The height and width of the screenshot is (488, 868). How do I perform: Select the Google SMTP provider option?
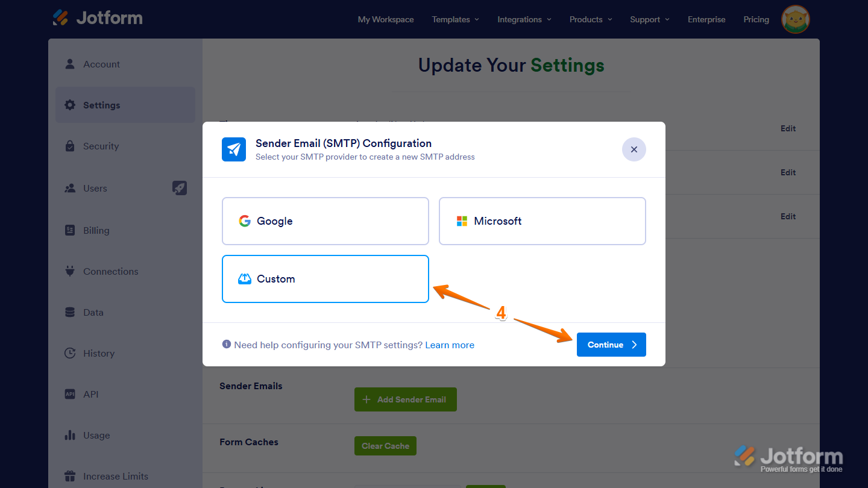point(325,221)
